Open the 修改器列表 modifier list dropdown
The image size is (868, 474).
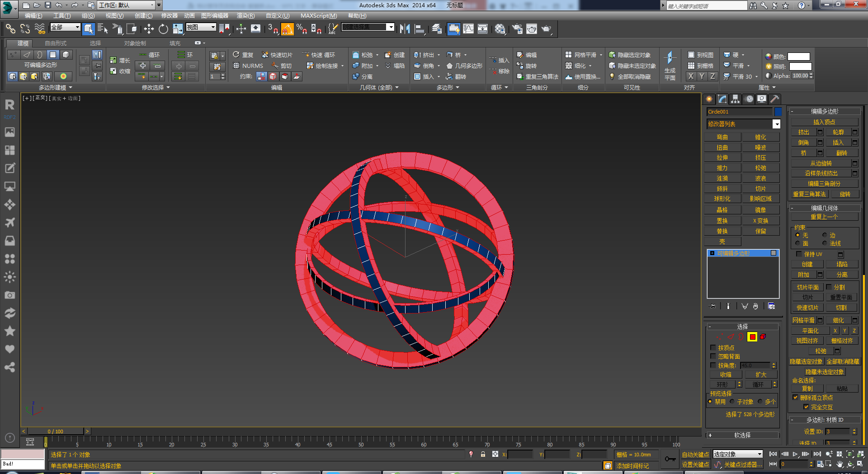pos(776,124)
